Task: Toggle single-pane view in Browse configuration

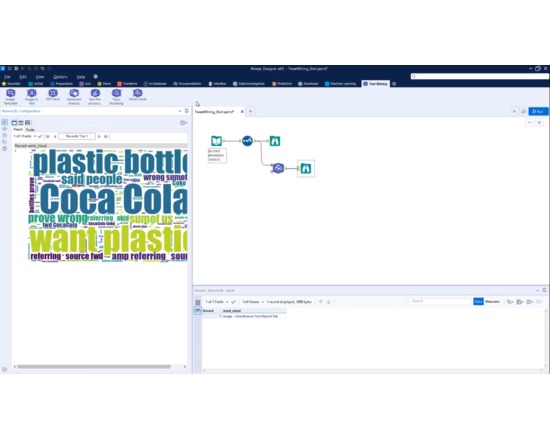Action: point(14,123)
